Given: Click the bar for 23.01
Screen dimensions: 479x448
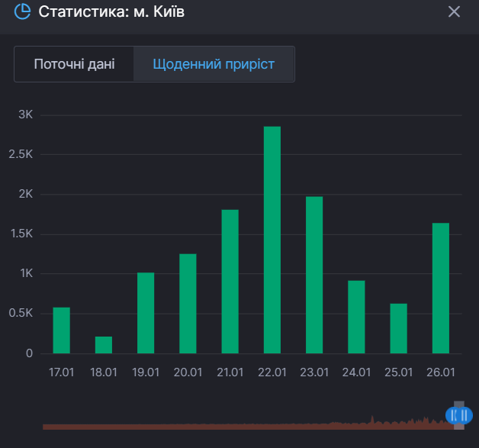Looking at the screenshot, I should pyautogui.click(x=314, y=275).
